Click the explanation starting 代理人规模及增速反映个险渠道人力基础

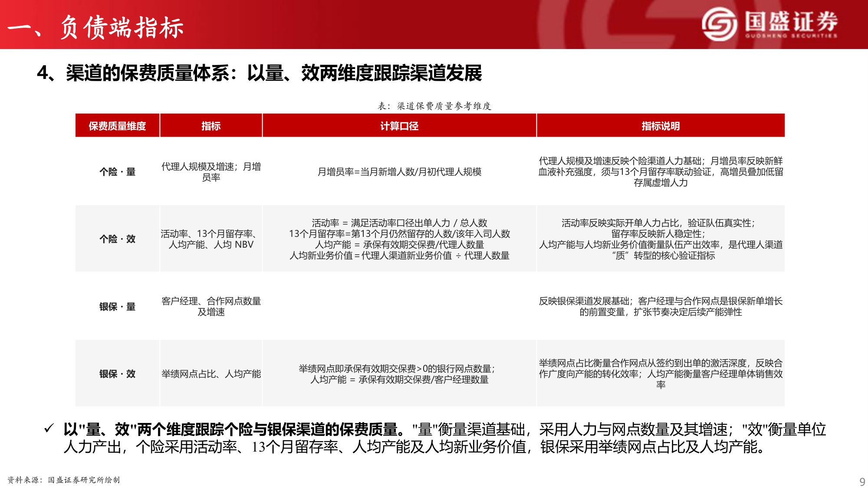click(x=661, y=172)
